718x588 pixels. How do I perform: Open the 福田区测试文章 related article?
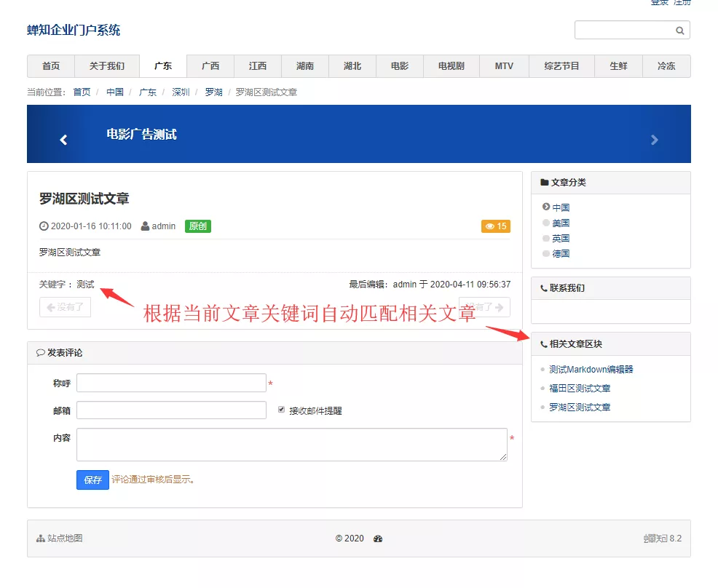580,389
